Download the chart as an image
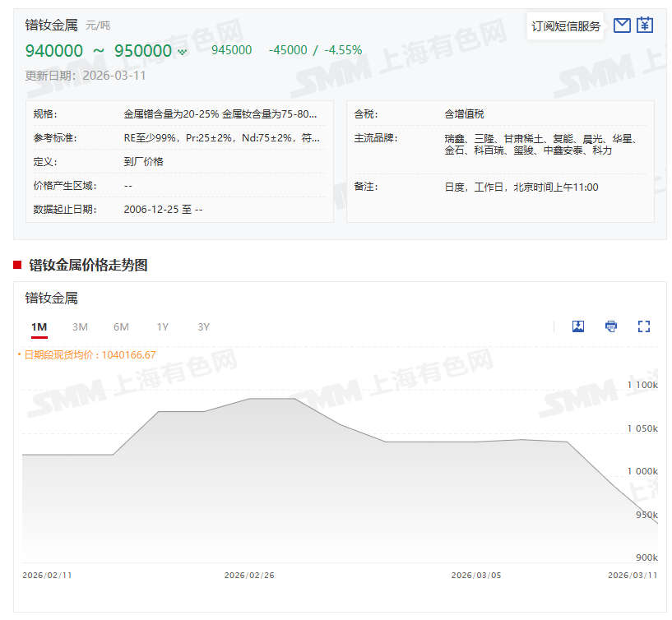This screenshot has width=672, height=620. coord(578,326)
